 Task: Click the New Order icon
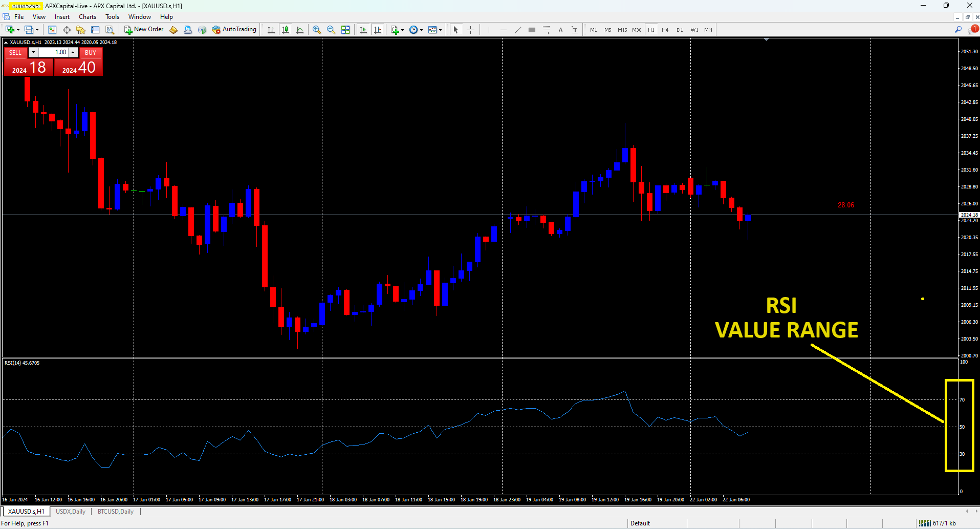127,29
